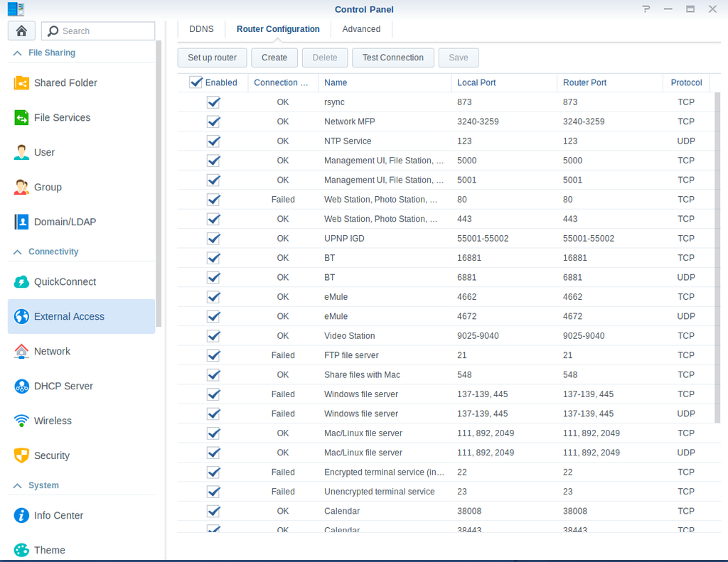The width and height of the screenshot is (728, 562).
Task: Open Security settings
Action: click(81, 455)
